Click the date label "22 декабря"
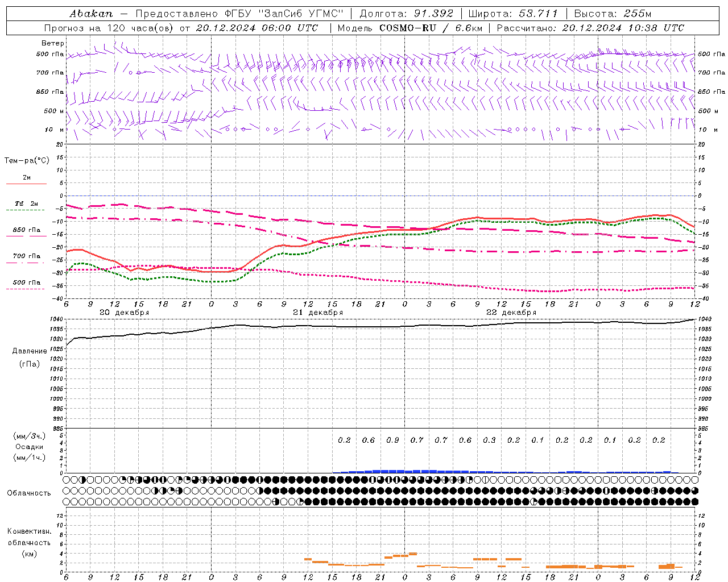Screen dimensions: 728x582 511,313
